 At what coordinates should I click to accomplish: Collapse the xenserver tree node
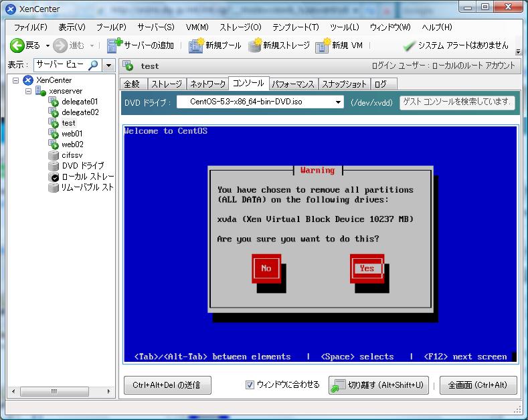28,91
